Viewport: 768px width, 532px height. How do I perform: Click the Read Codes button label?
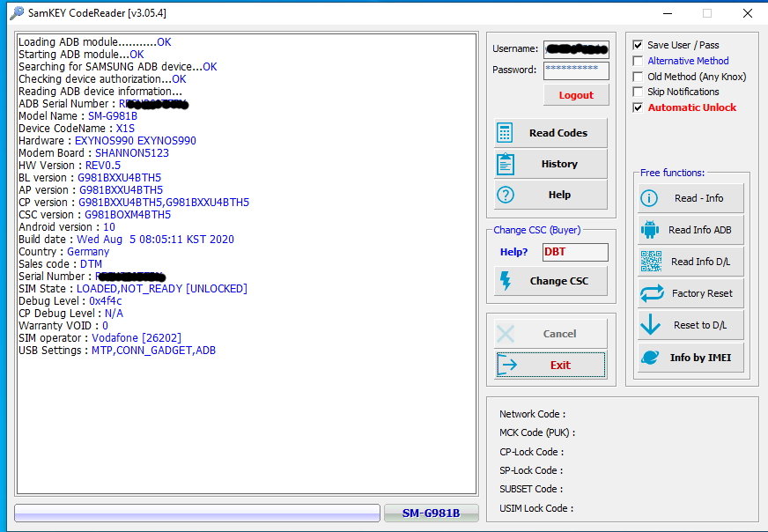(558, 133)
